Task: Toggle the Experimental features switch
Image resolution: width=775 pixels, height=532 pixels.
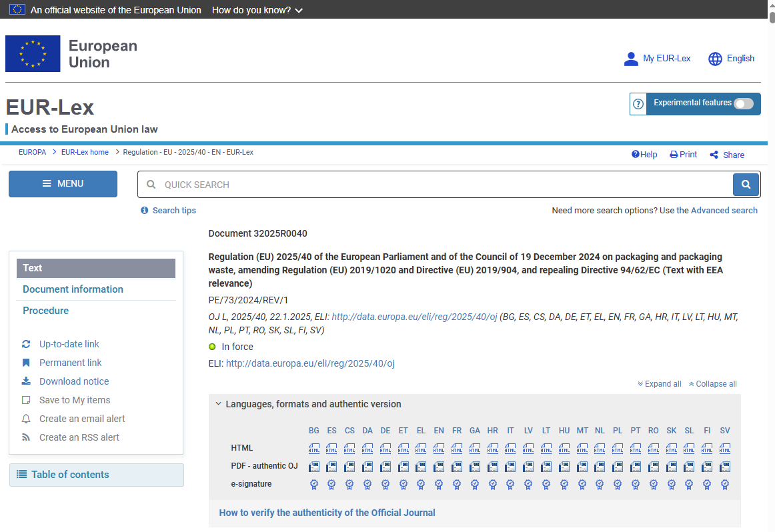Action: 744,103
